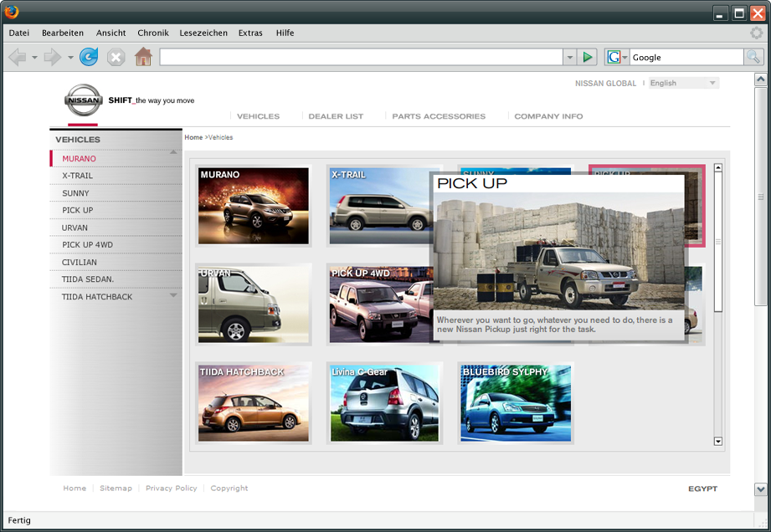Click the large PICK UP preview image
Image resolution: width=771 pixels, height=532 pixels.
point(558,251)
